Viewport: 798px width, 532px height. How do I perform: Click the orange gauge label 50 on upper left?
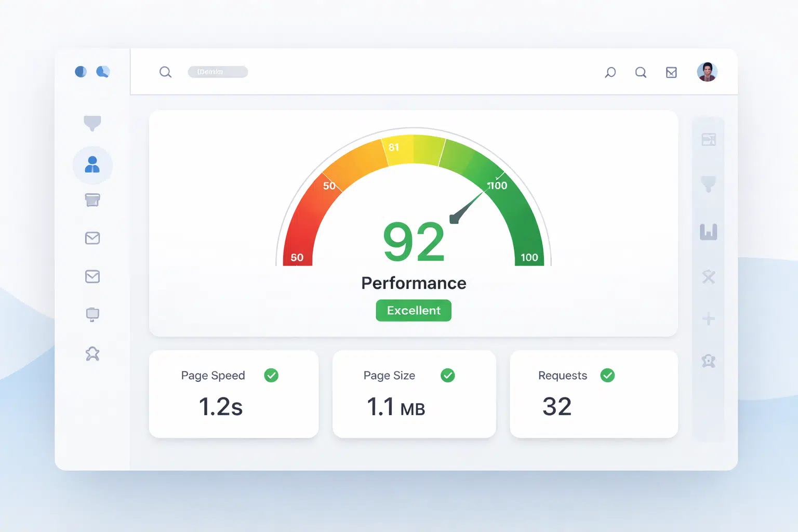(x=329, y=186)
